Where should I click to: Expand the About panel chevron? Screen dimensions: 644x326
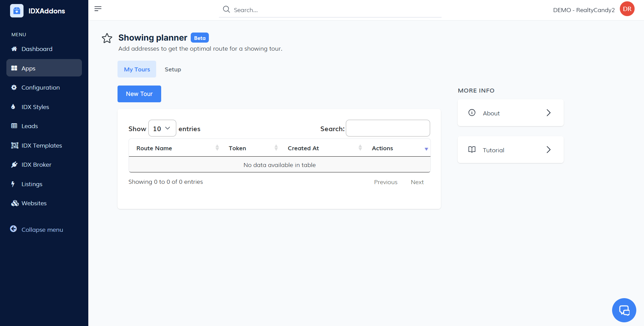548,113
